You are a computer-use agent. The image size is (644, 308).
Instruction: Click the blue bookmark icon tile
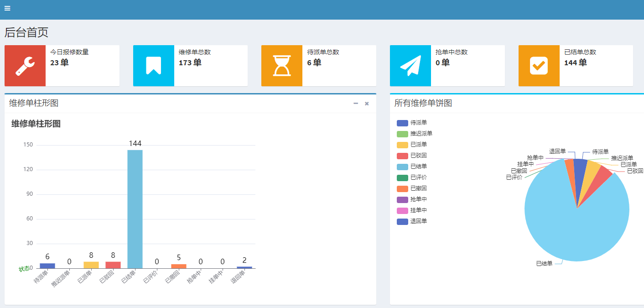click(x=154, y=66)
